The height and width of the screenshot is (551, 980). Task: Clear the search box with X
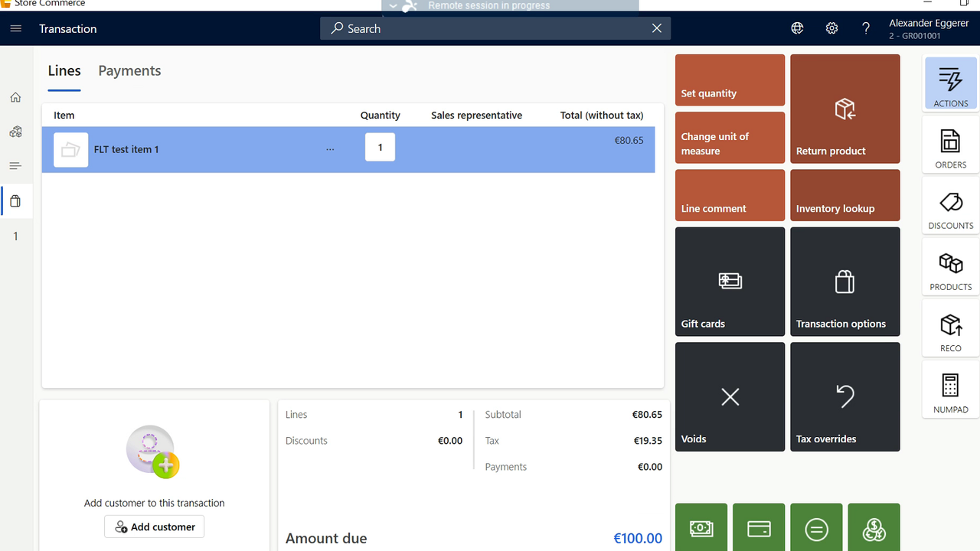(656, 28)
